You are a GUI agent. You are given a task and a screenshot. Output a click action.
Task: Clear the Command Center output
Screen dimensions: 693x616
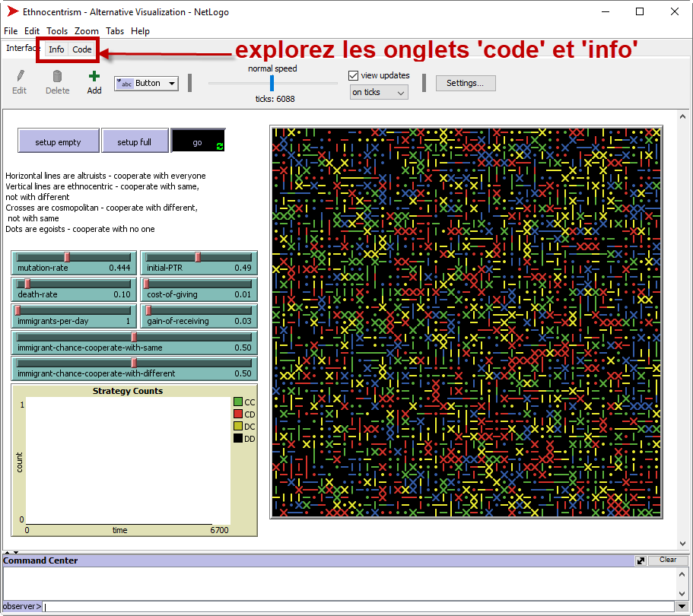(x=668, y=560)
